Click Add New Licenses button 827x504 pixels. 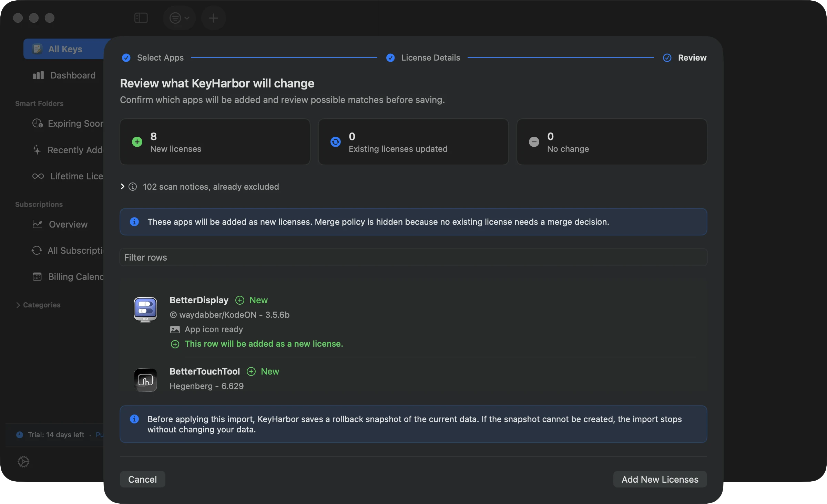click(x=660, y=479)
